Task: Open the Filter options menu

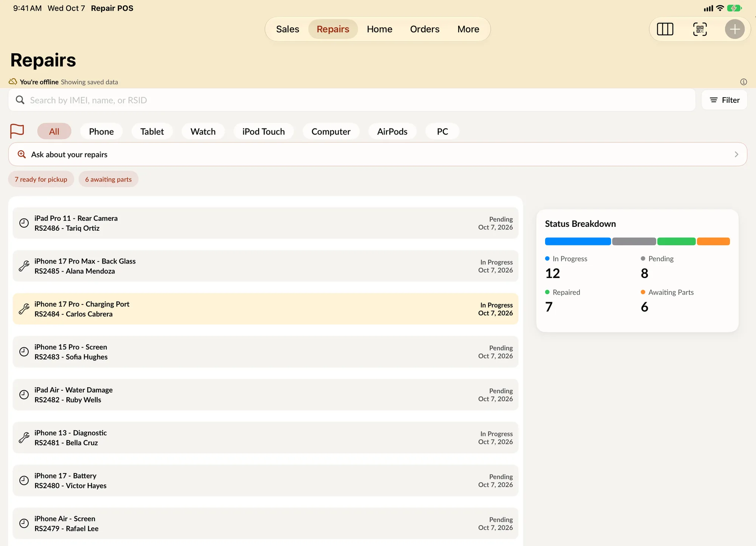Action: point(724,100)
